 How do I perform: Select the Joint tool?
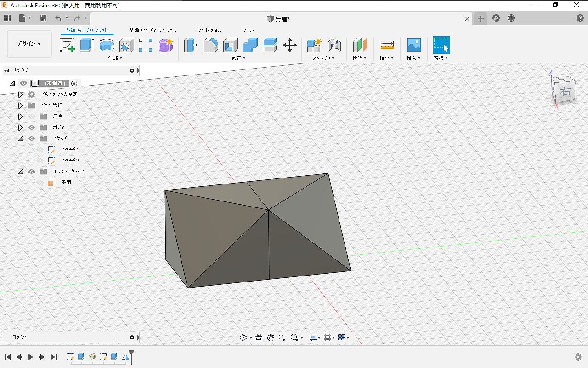[x=334, y=45]
